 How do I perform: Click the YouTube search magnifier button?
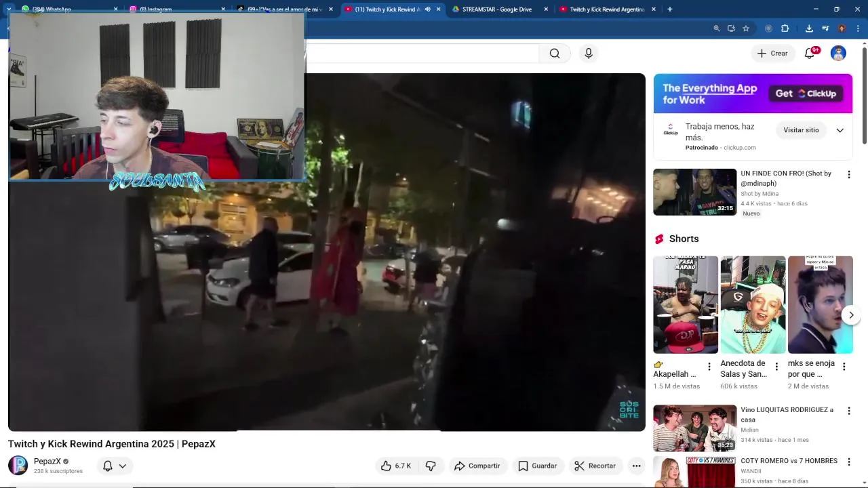click(555, 54)
